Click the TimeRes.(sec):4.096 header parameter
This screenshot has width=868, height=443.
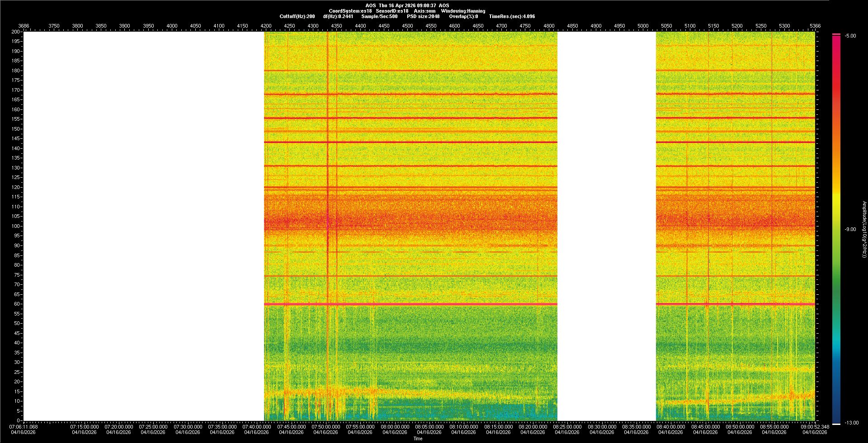[512, 16]
